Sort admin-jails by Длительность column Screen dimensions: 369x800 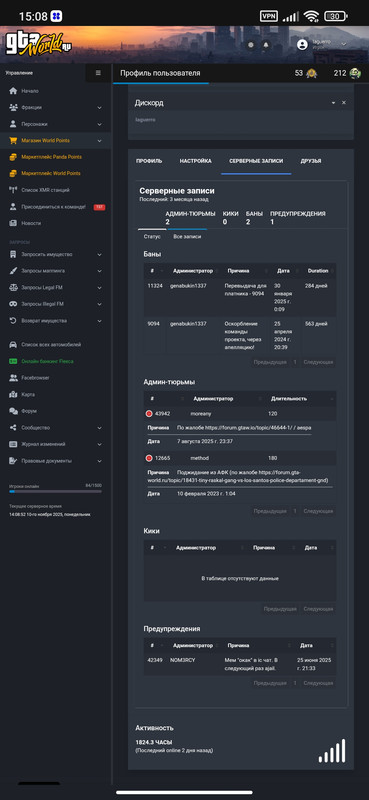[301, 398]
